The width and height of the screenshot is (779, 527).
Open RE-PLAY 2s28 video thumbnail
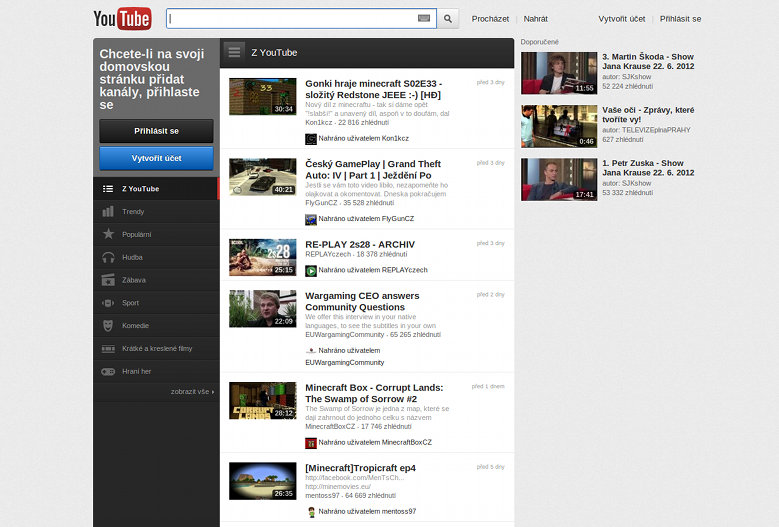pos(263,257)
